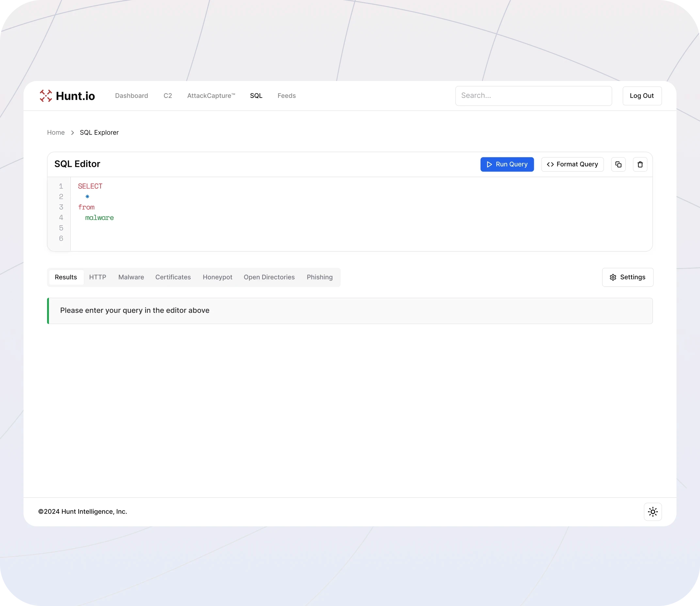Select the Results tab
The width and height of the screenshot is (700, 606).
[66, 277]
